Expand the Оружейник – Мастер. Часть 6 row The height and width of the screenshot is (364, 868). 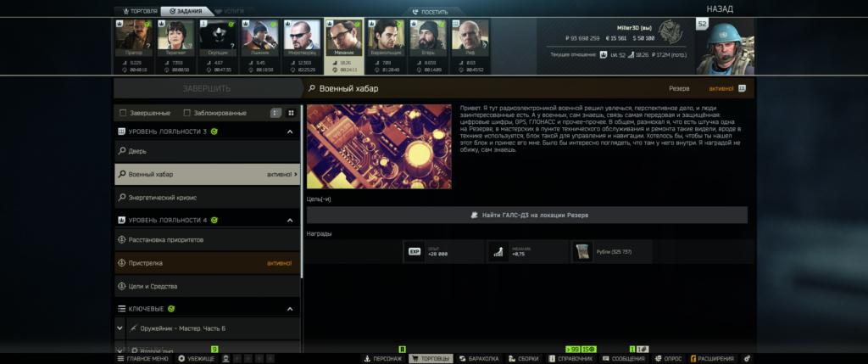tap(120, 328)
